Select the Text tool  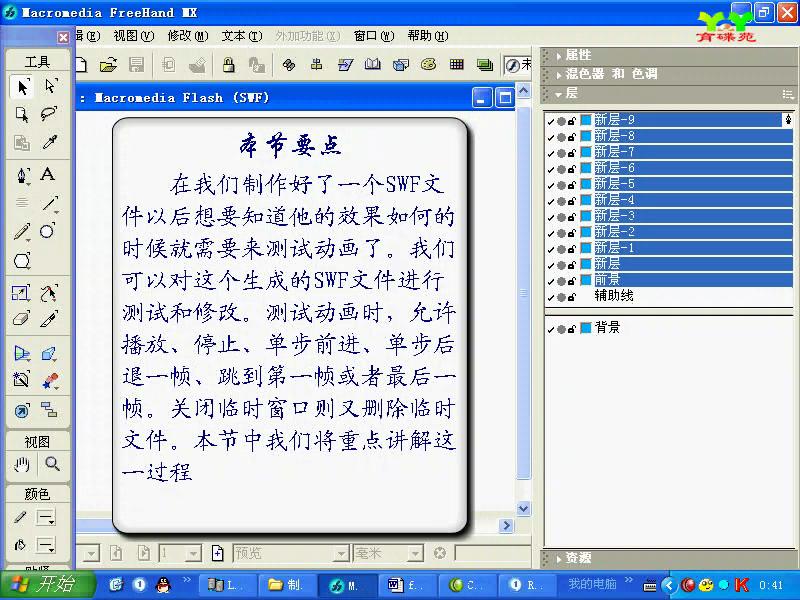pos(48,174)
